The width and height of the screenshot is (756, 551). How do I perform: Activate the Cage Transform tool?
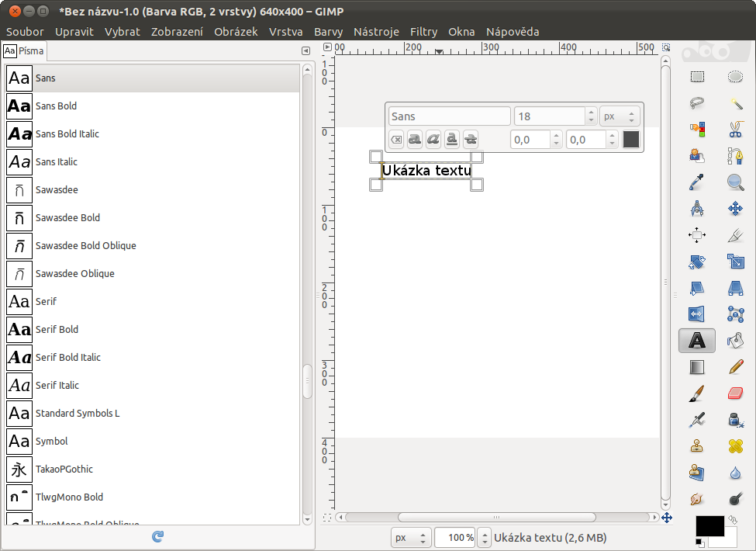point(735,314)
